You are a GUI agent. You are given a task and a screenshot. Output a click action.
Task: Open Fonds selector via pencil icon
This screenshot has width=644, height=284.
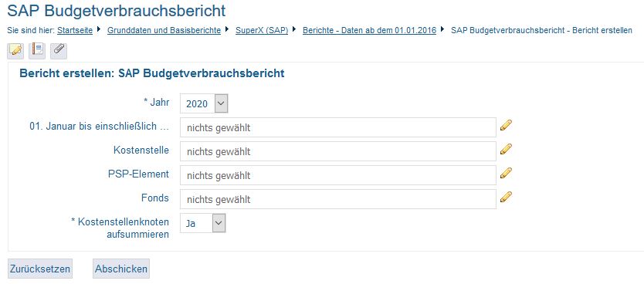coord(506,197)
